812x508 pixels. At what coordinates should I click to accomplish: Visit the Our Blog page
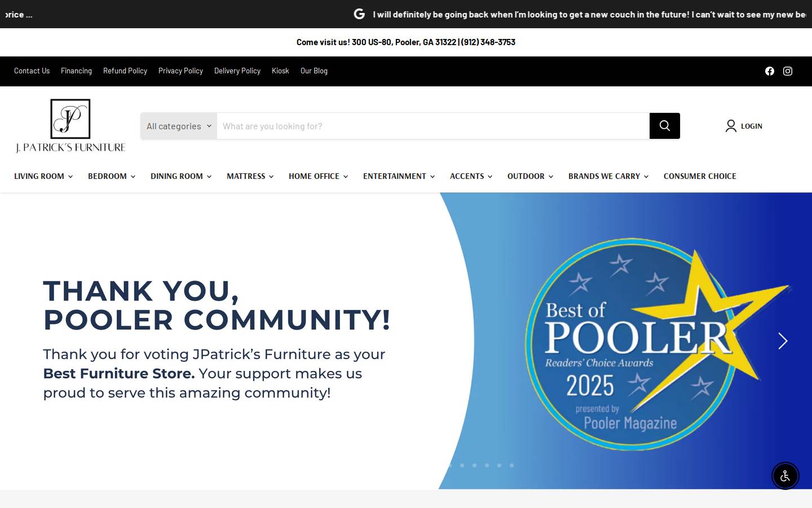pos(314,71)
